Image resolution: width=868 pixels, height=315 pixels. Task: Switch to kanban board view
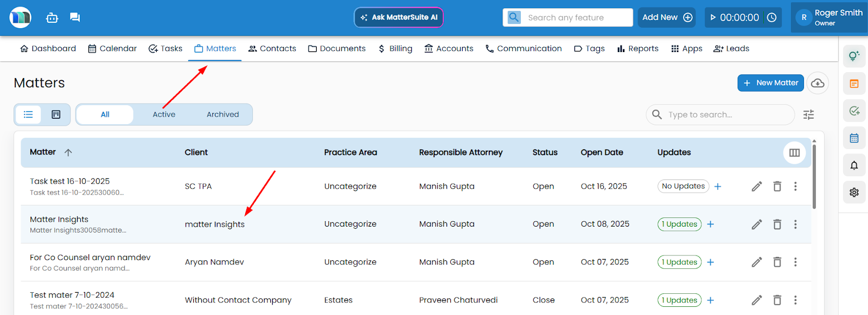pos(56,114)
